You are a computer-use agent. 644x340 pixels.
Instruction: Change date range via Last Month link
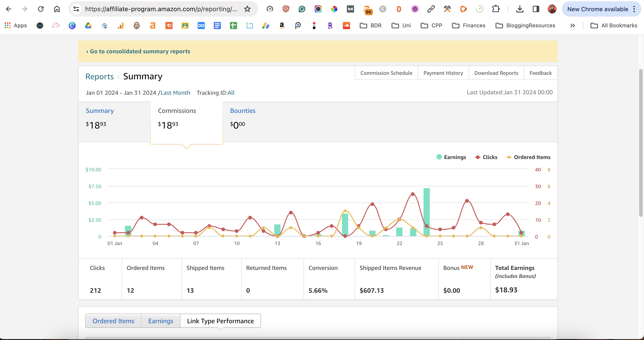(x=175, y=93)
